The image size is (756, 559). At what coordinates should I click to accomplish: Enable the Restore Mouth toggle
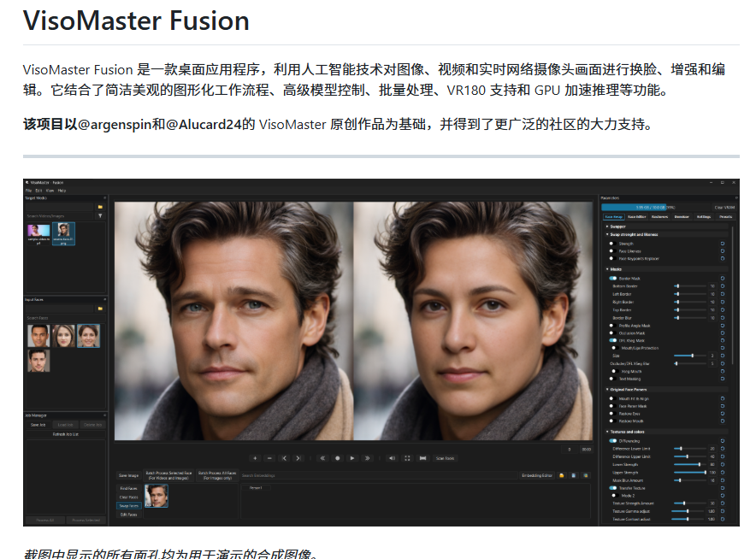pyautogui.click(x=612, y=421)
